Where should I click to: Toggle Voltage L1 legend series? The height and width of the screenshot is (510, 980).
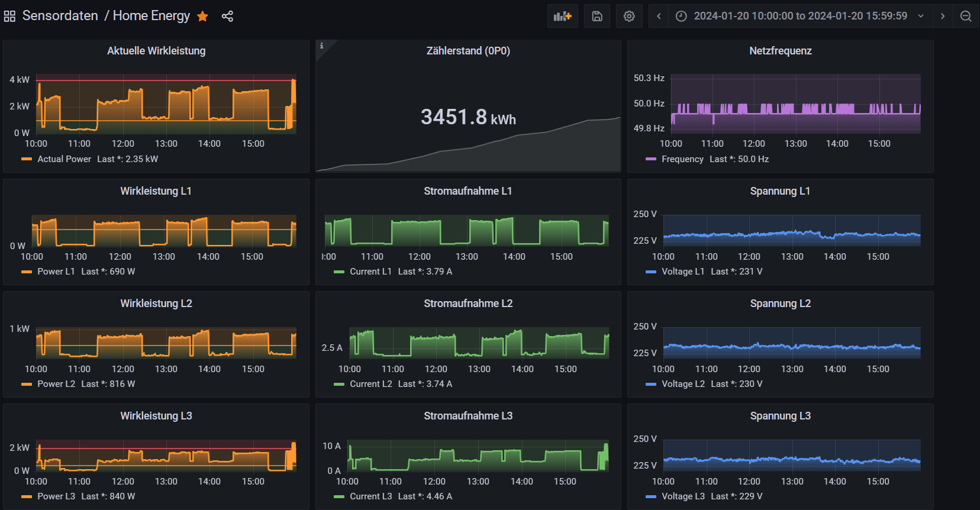tap(683, 272)
